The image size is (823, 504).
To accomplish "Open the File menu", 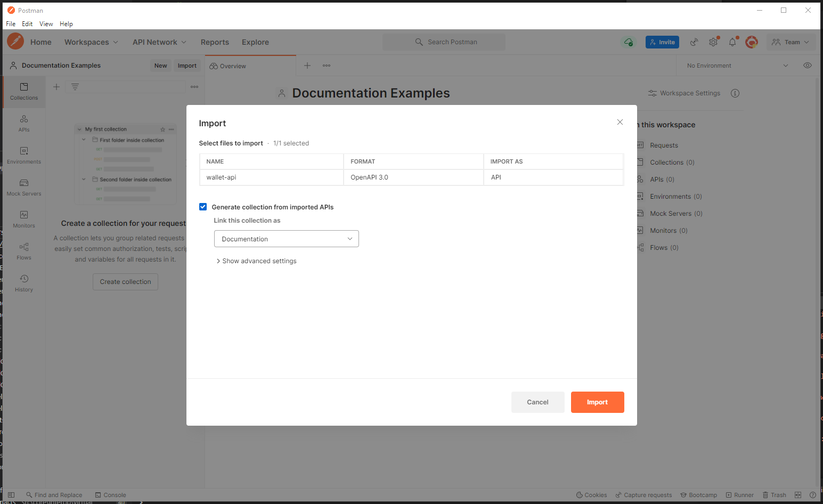I will pyautogui.click(x=11, y=24).
